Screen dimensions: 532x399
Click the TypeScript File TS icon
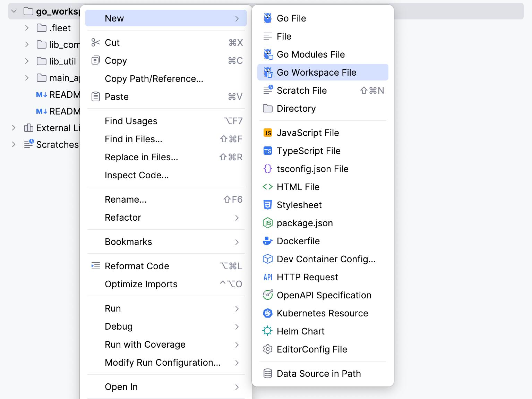268,151
